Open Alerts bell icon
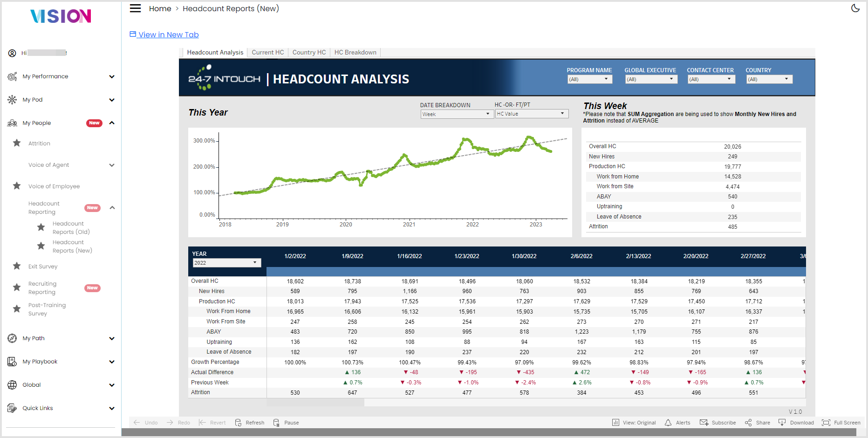Screen dimensions: 868x438 click(x=668, y=423)
